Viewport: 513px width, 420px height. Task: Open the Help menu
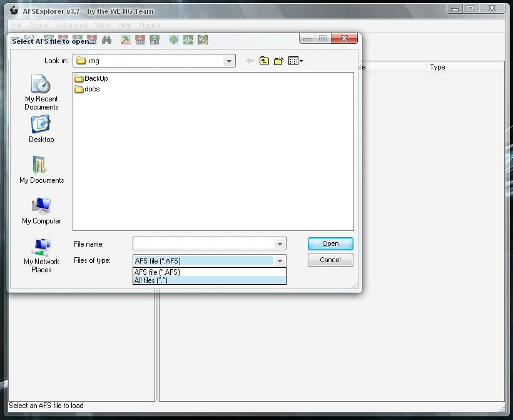tap(124, 25)
